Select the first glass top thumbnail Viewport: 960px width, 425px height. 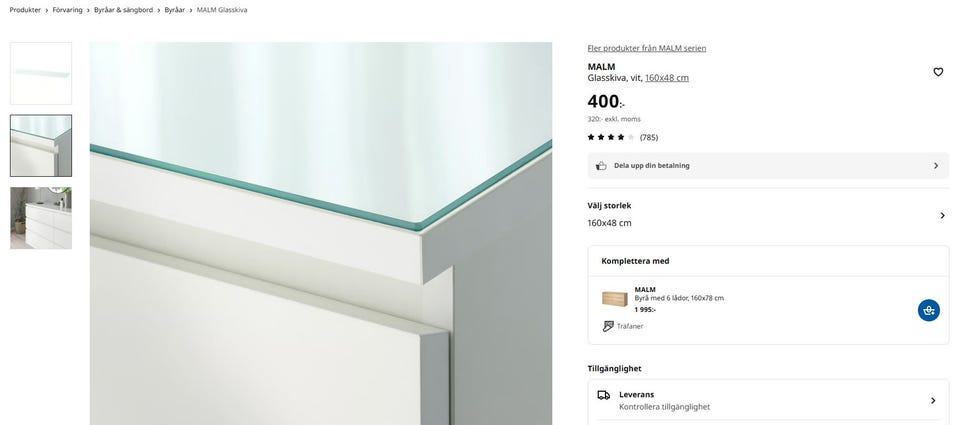point(41,73)
